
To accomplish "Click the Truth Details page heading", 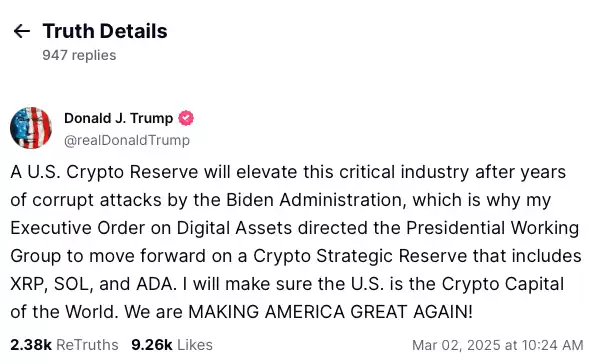I will [x=105, y=31].
